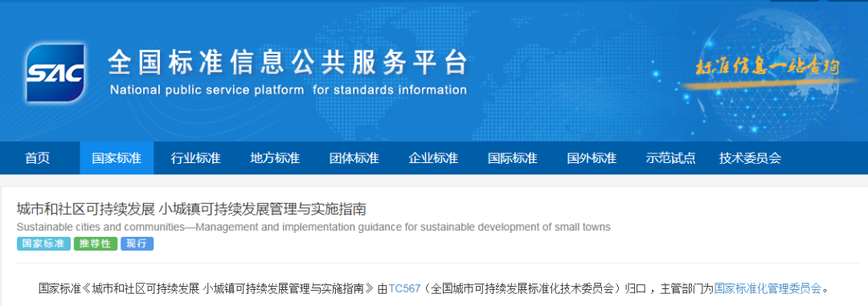Open the 地方标准 section

pos(275,157)
